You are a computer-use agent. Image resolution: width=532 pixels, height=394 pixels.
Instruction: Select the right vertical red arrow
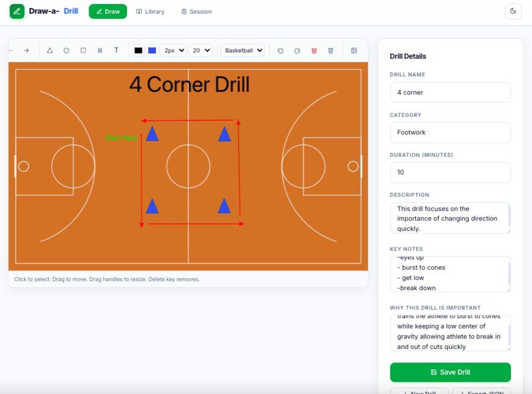[239, 168]
